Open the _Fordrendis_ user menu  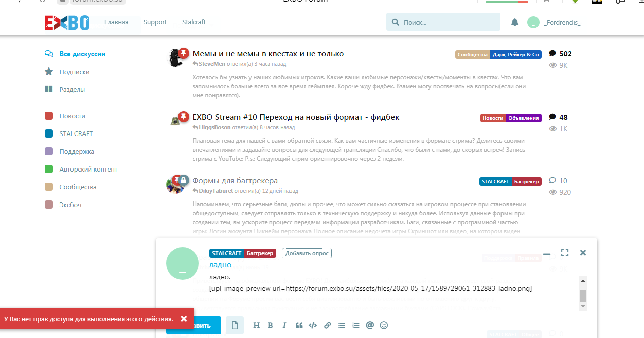tap(554, 22)
